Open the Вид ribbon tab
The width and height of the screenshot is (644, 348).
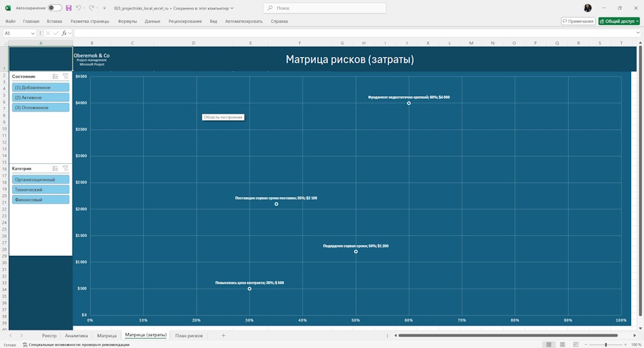(x=214, y=22)
